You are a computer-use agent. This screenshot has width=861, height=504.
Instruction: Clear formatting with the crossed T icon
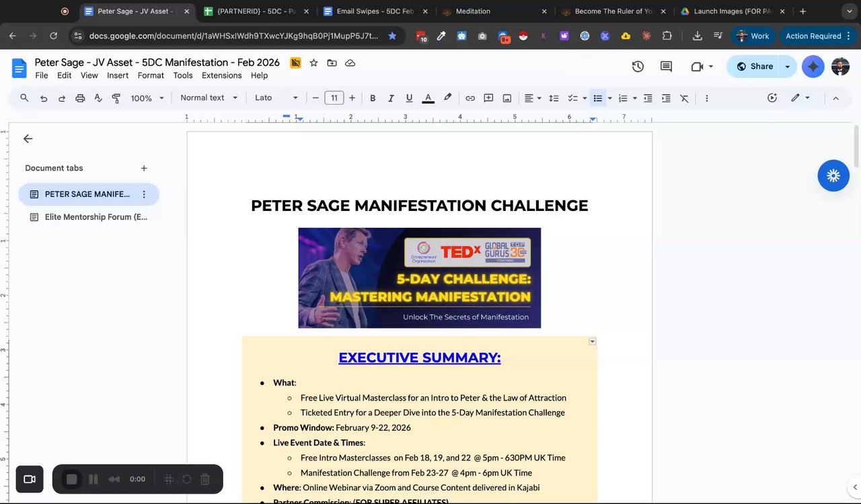684,98
